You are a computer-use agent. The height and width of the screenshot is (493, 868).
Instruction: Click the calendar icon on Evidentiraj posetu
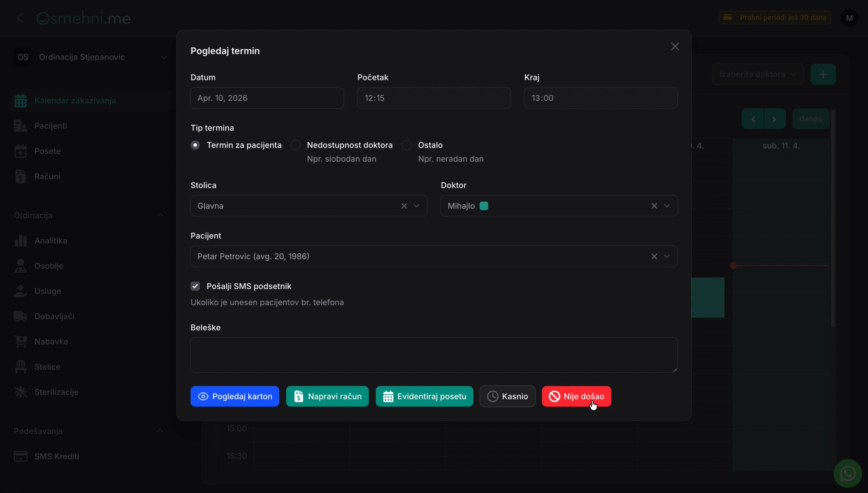tap(388, 396)
